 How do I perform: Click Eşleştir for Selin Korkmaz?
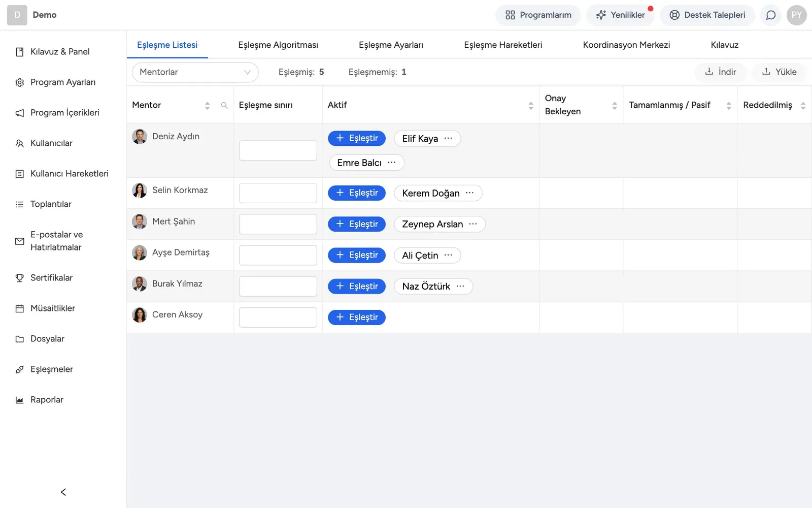click(357, 193)
